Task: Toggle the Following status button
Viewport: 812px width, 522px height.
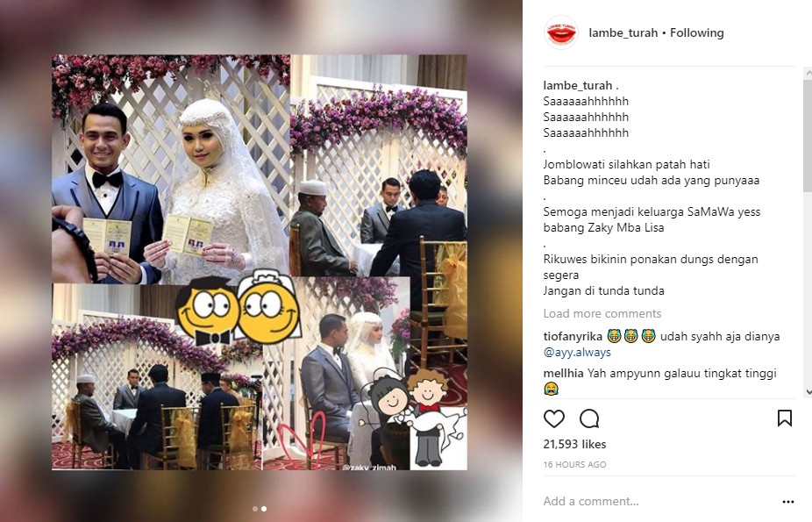Action: point(696,32)
